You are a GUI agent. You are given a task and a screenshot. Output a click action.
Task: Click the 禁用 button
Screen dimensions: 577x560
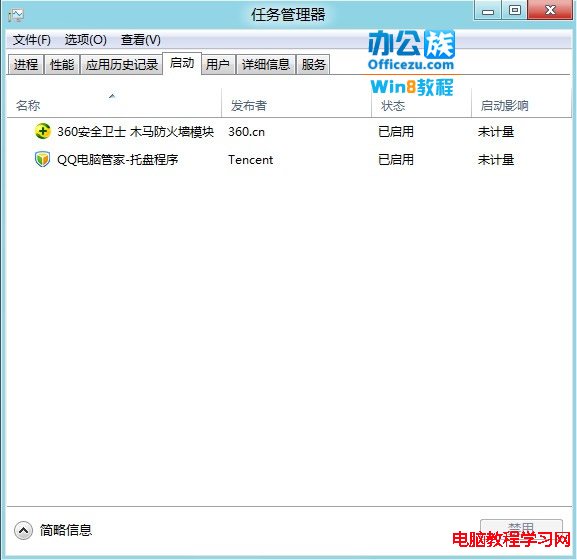521,527
